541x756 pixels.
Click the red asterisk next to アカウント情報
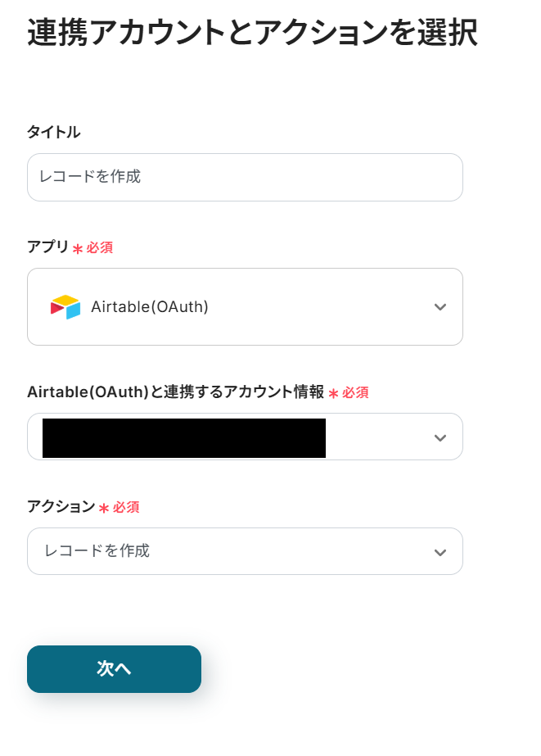tap(333, 394)
